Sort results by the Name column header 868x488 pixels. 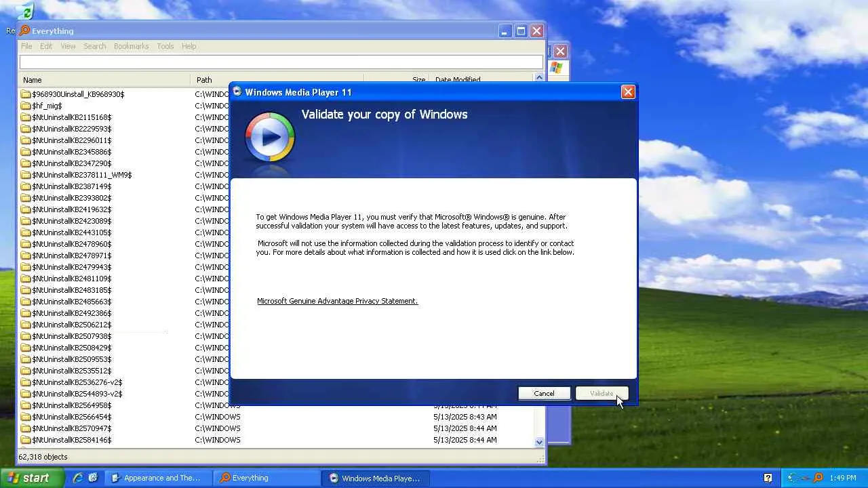[x=104, y=80]
